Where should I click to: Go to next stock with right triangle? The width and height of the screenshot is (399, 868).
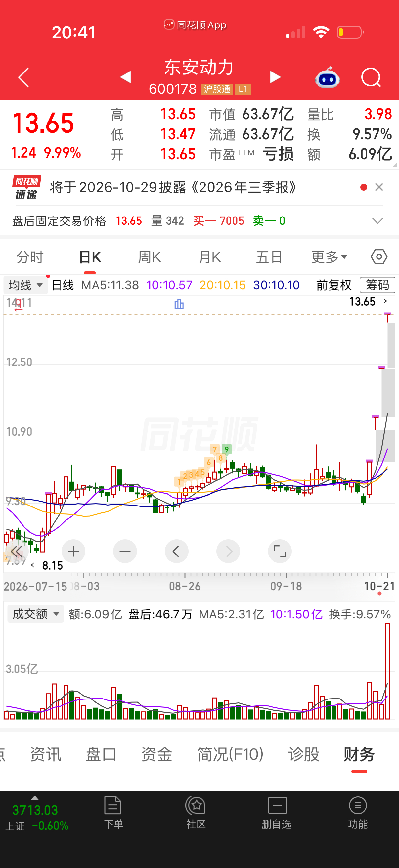275,77
